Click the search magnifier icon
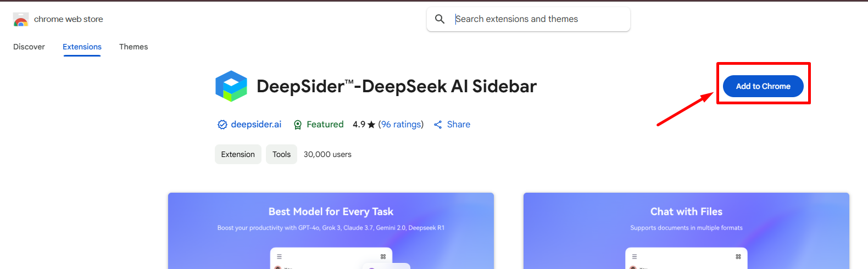Viewport: 868px width, 269px height. tap(440, 19)
